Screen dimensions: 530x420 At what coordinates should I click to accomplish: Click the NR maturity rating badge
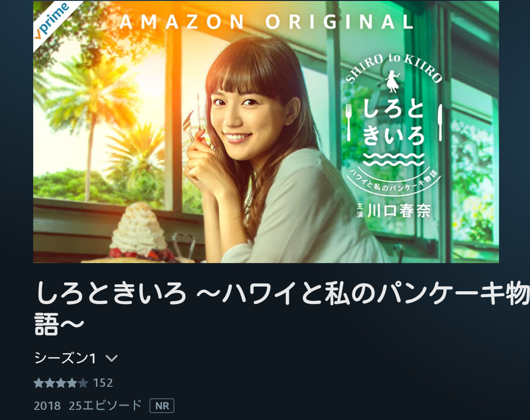pyautogui.click(x=162, y=405)
